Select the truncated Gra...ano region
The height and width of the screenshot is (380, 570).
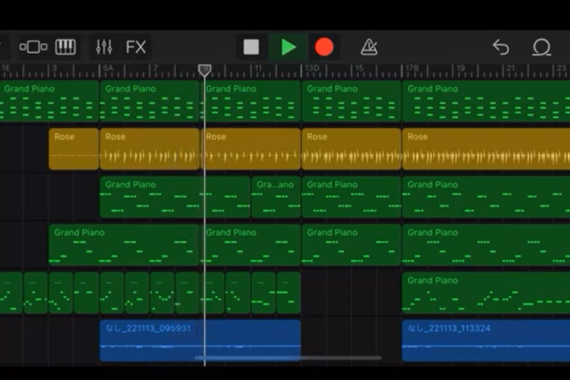click(276, 197)
